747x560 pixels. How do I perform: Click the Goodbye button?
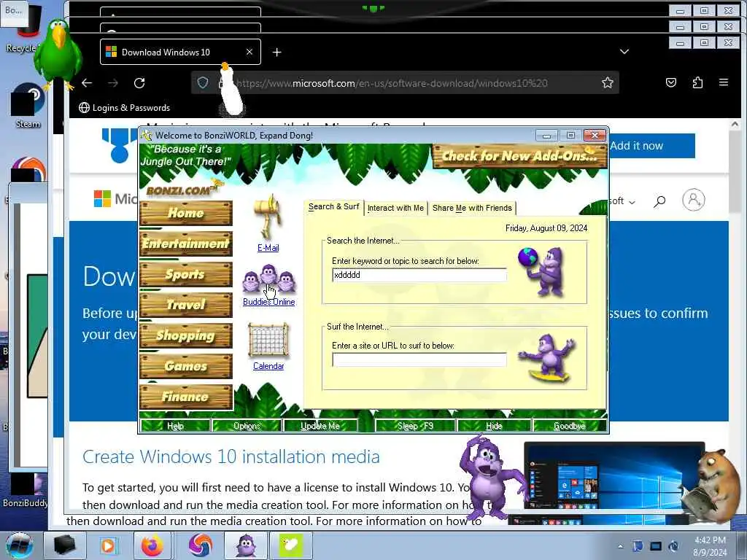[x=569, y=426]
